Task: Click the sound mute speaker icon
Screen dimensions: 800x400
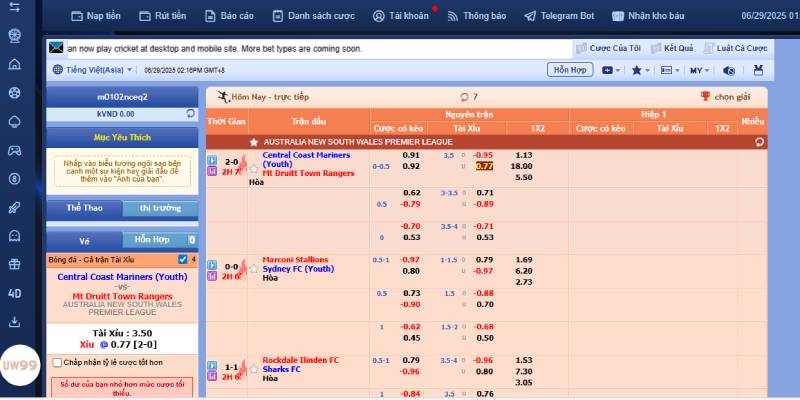Action: 729,70
